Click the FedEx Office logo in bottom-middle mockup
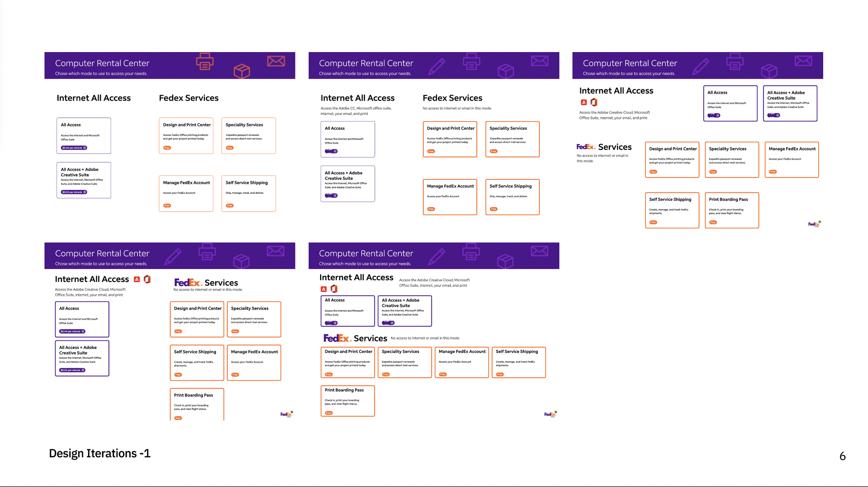Screen dimensions: 868x487 pos(550,414)
